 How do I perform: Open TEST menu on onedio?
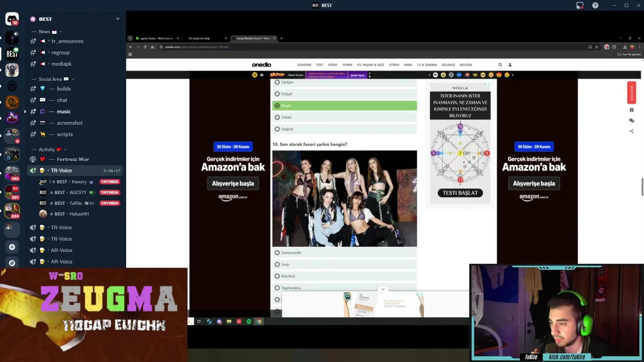(319, 65)
